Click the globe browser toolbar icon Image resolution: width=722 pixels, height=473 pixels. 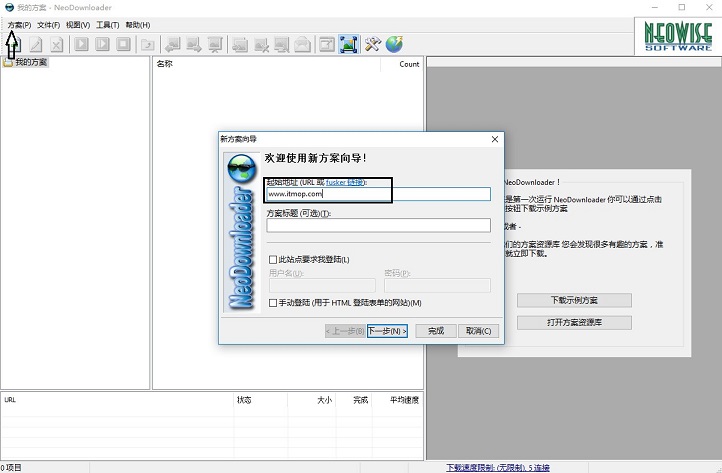click(394, 44)
